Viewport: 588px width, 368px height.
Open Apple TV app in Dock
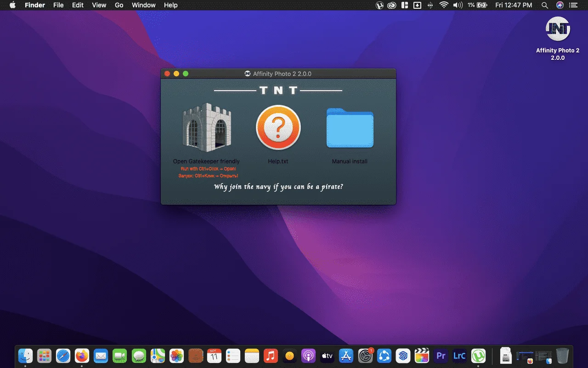[x=327, y=356]
